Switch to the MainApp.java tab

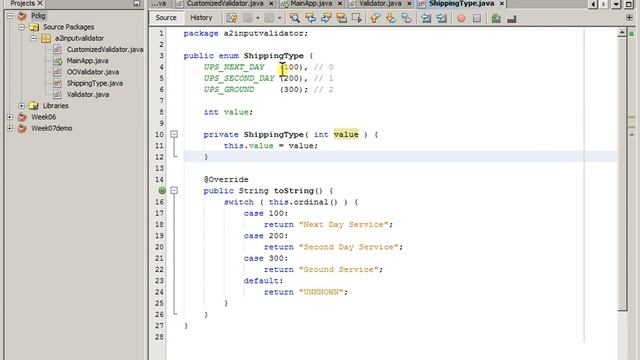311,3
